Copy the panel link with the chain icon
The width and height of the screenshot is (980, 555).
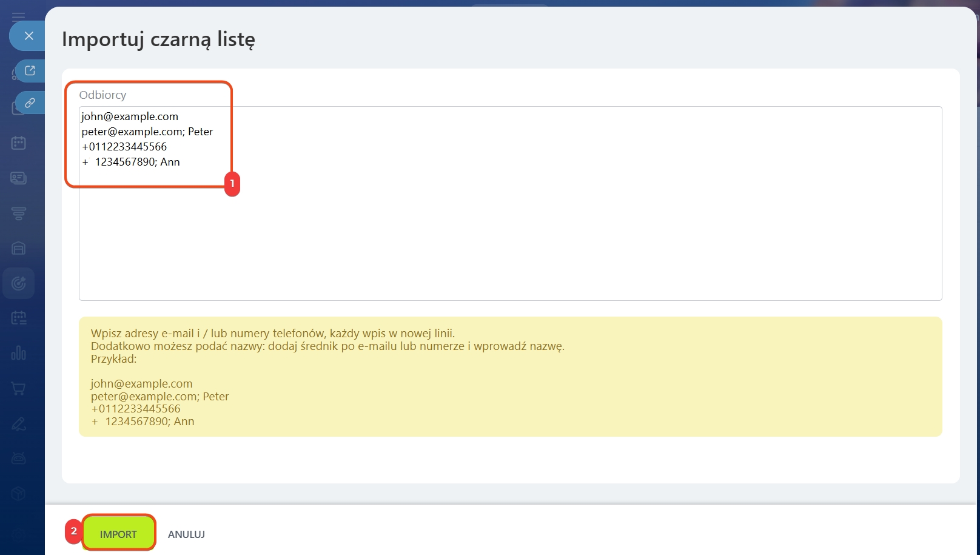click(30, 103)
